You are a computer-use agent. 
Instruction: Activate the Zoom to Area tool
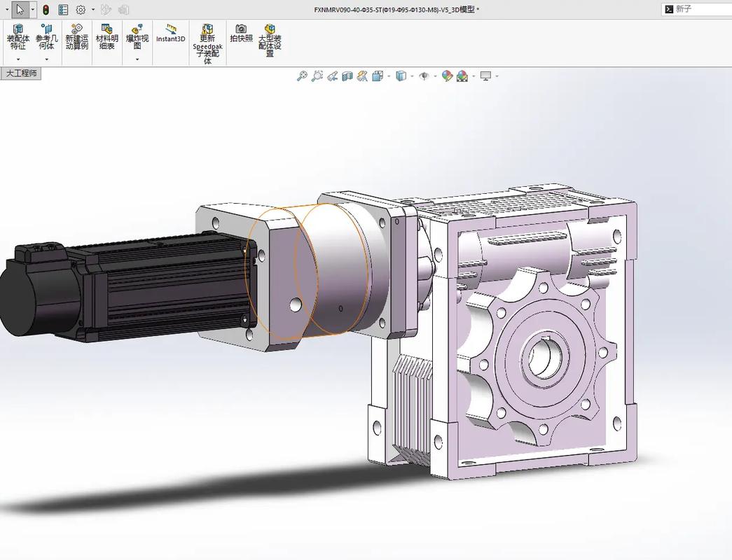pyautogui.click(x=317, y=76)
